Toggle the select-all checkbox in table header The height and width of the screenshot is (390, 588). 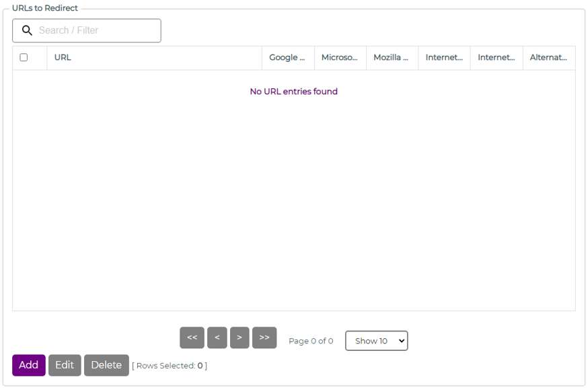tap(24, 57)
